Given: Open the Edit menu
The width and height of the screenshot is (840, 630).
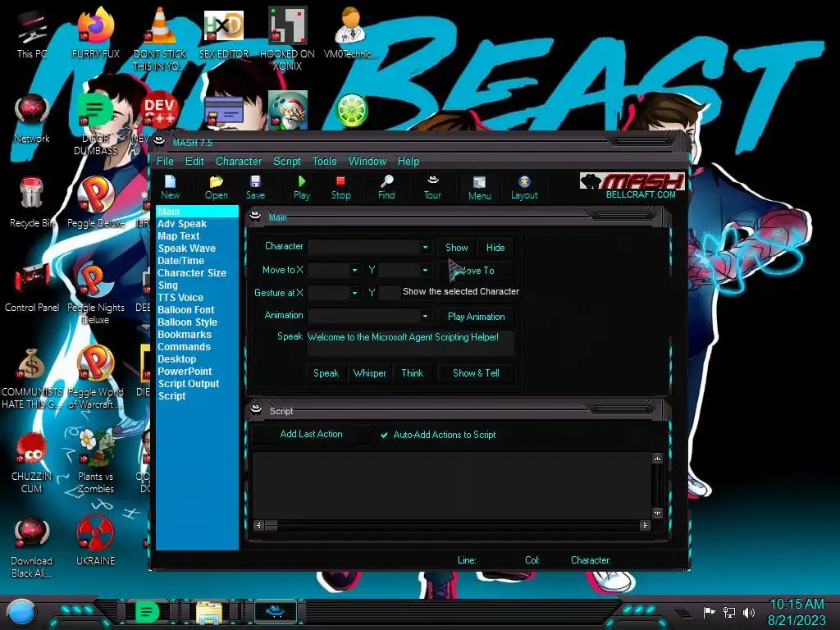Looking at the screenshot, I should [x=194, y=162].
